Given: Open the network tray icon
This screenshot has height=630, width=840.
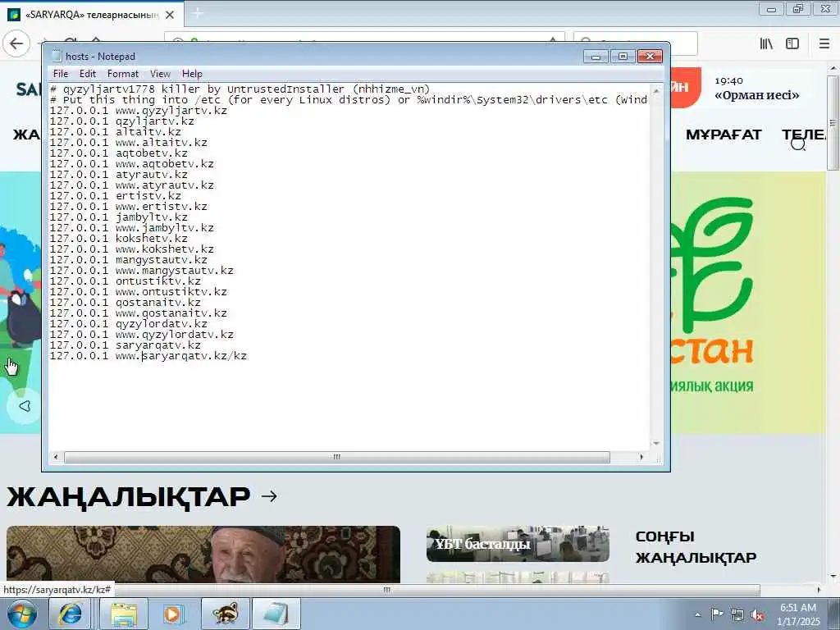Looking at the screenshot, I should 737,614.
